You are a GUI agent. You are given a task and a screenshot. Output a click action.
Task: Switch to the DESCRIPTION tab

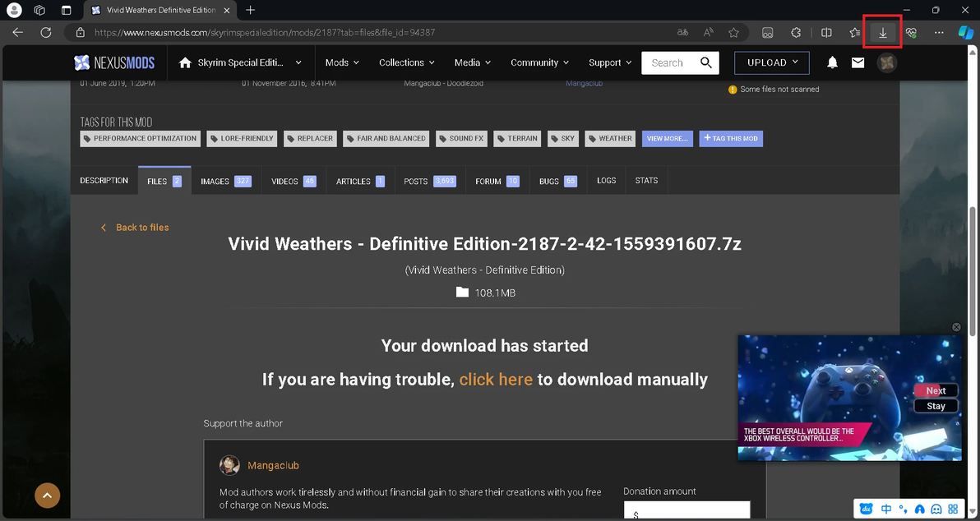click(104, 181)
